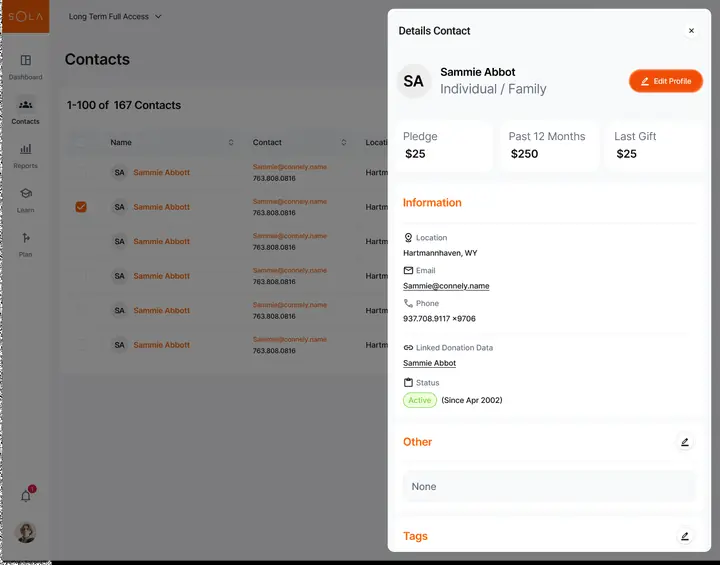This screenshot has width=720, height=565.
Task: Click the Tags section heading
Action: [x=415, y=536]
